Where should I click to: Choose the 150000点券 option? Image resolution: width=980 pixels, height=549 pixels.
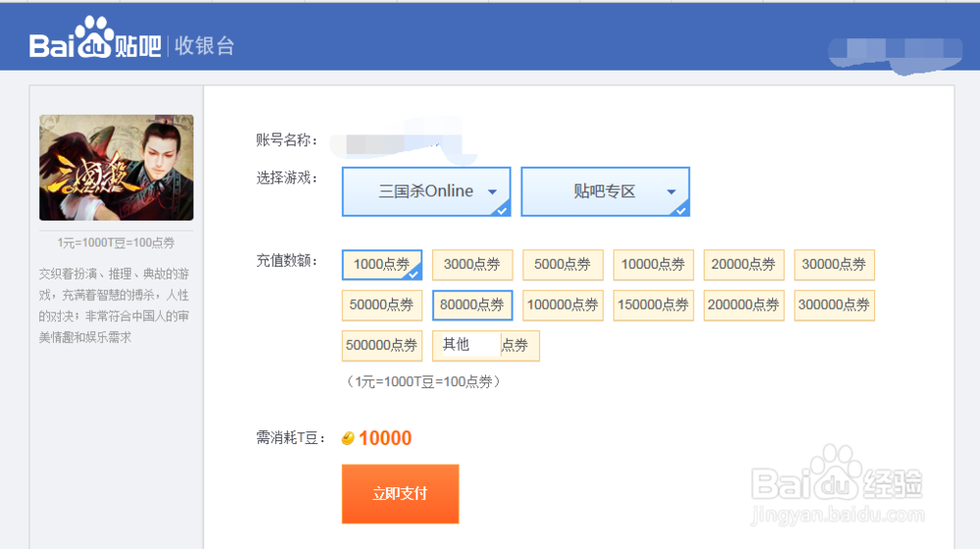[653, 305]
